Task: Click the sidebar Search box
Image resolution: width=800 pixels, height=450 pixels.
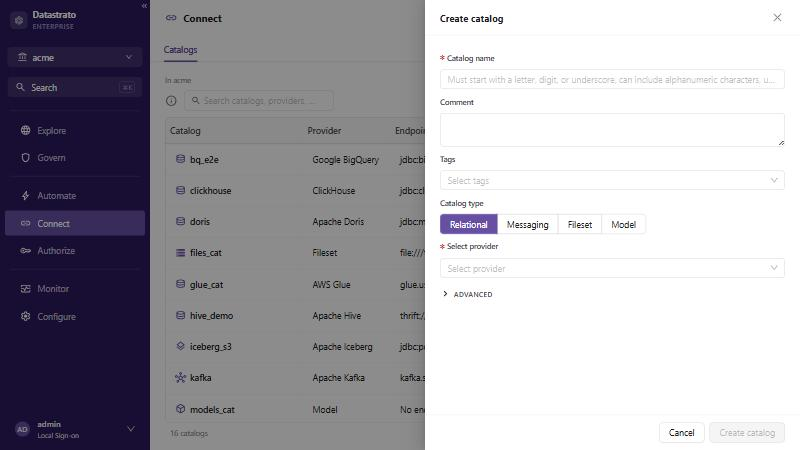Action: (74, 87)
